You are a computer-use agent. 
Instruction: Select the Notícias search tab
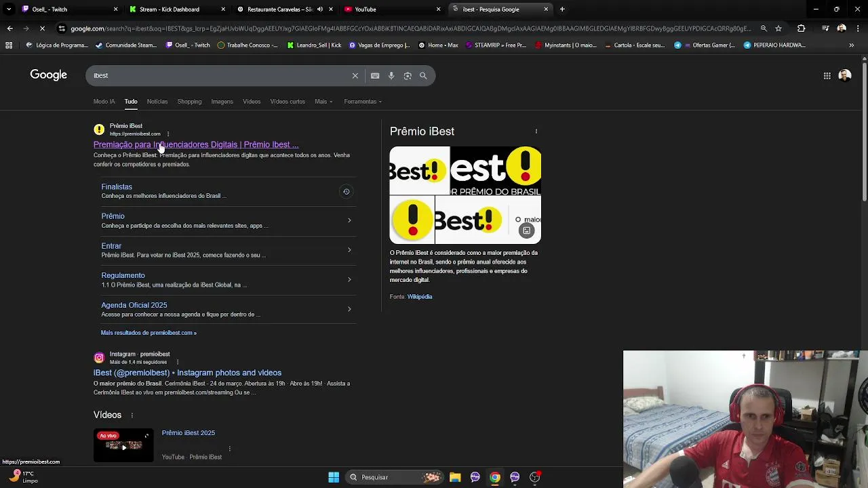(157, 102)
